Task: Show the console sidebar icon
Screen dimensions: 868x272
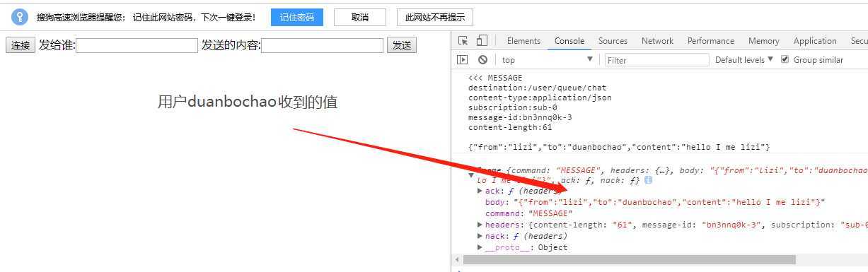Action: point(463,60)
